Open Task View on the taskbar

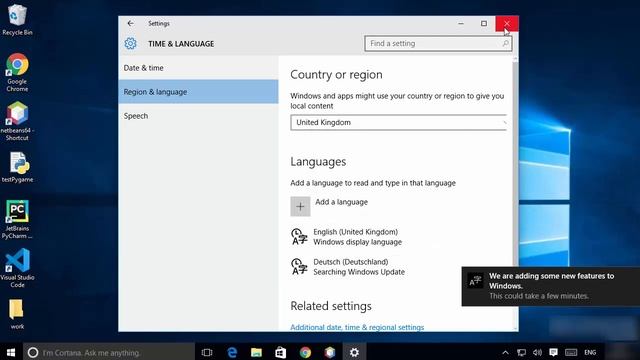coord(207,352)
